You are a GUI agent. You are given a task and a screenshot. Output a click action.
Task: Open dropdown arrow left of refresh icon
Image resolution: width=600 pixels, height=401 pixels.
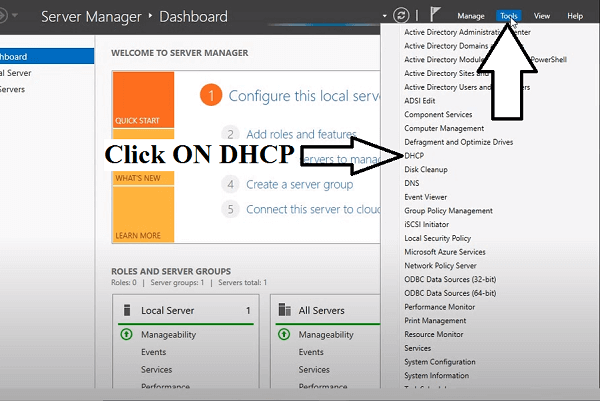pos(385,16)
